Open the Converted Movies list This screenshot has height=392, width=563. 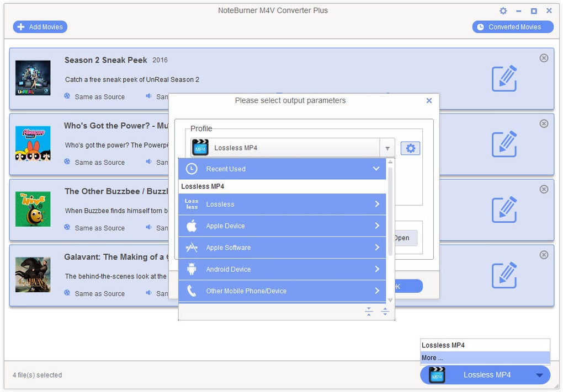pos(513,27)
